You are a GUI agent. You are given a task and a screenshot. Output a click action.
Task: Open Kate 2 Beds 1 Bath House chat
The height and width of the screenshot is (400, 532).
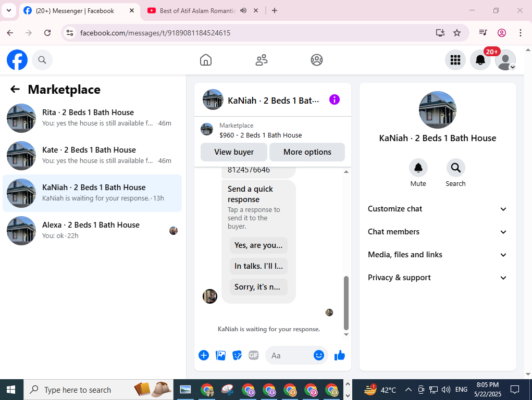tap(92, 155)
